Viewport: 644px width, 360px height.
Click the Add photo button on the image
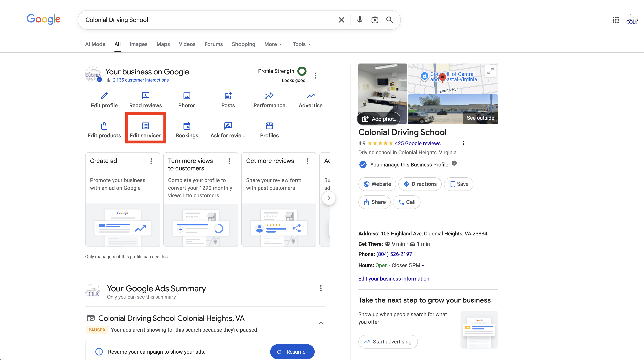point(379,119)
